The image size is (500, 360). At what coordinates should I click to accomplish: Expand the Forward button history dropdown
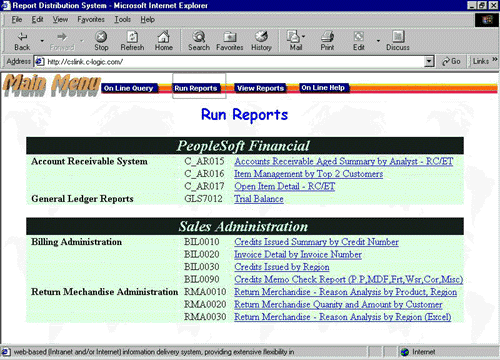(82, 41)
